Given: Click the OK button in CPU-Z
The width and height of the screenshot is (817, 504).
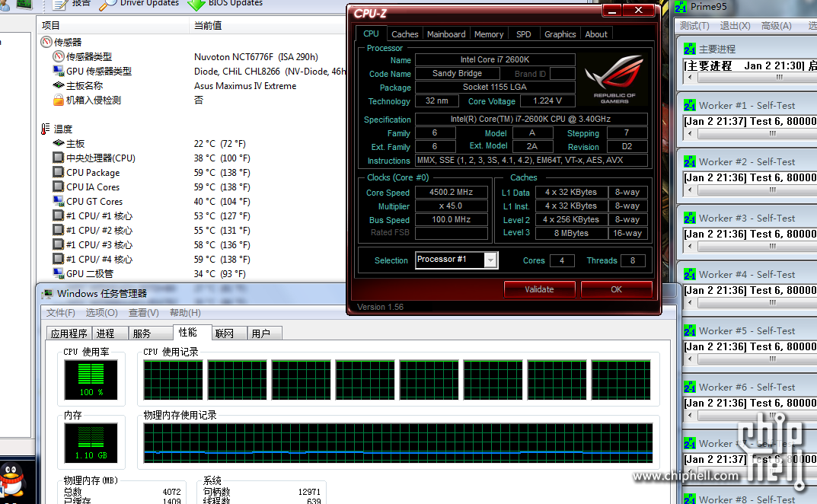Looking at the screenshot, I should pos(617,289).
